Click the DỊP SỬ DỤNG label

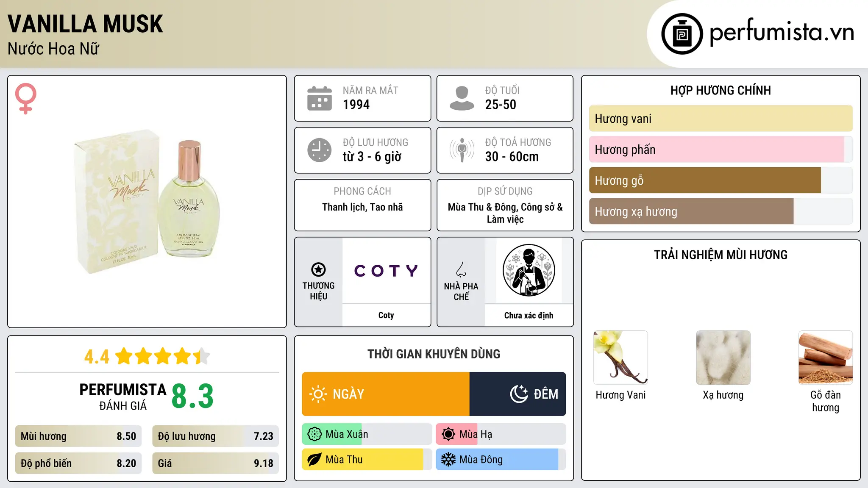tap(505, 191)
